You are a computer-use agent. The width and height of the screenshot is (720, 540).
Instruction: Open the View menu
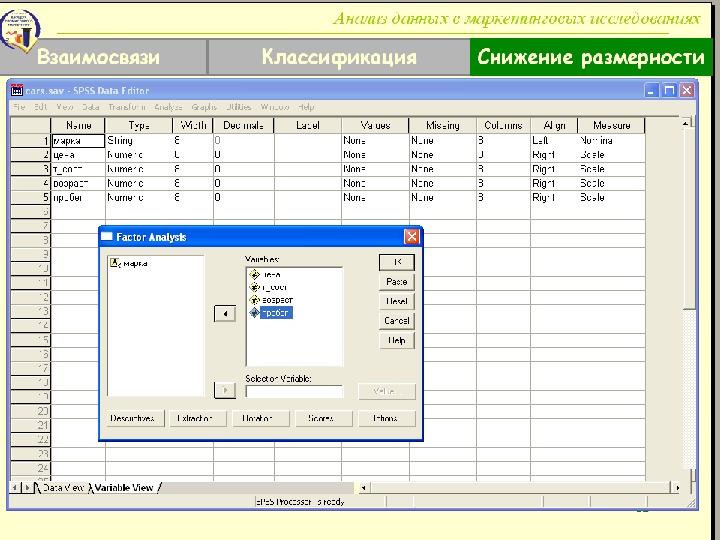65,107
